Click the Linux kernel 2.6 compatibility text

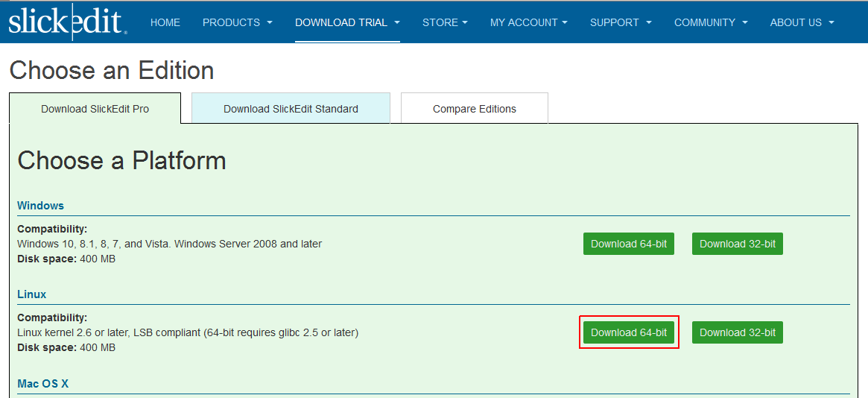[188, 332]
